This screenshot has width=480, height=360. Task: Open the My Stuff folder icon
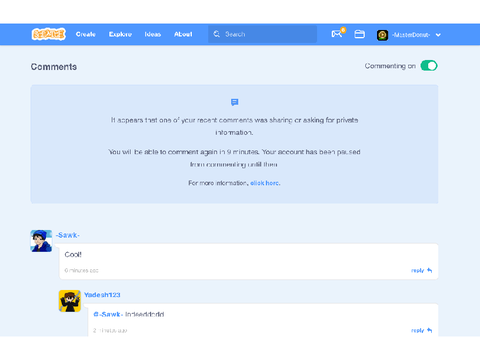click(359, 34)
